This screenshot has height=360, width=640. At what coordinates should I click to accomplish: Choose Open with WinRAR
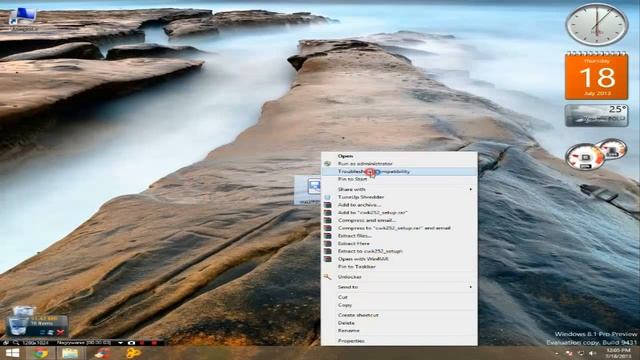click(x=399, y=259)
